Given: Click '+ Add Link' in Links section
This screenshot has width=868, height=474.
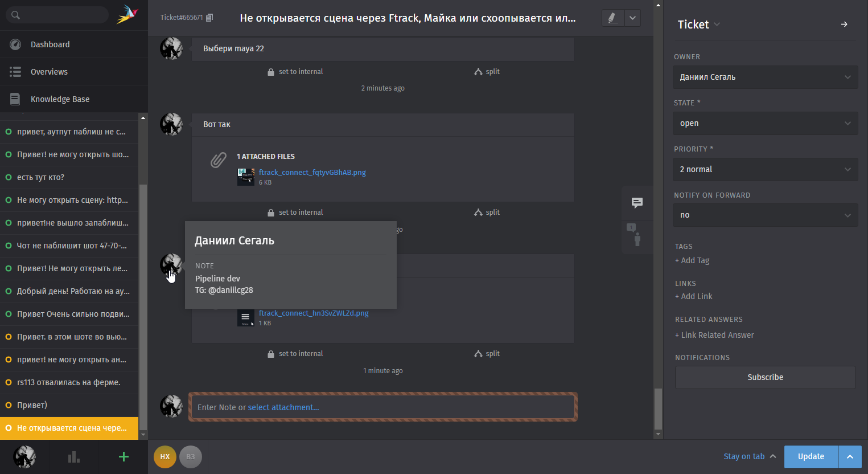Looking at the screenshot, I should pyautogui.click(x=693, y=296).
